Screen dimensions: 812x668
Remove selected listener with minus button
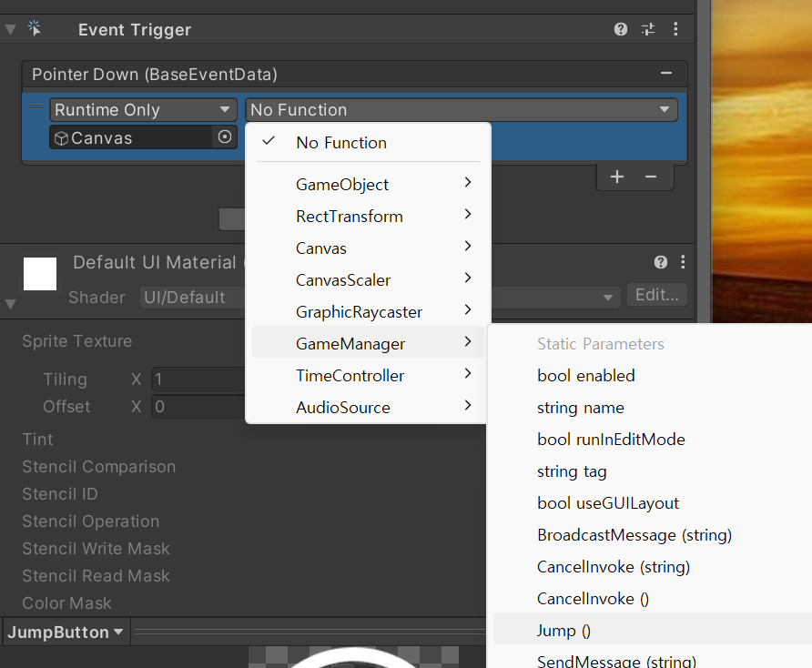click(x=651, y=177)
